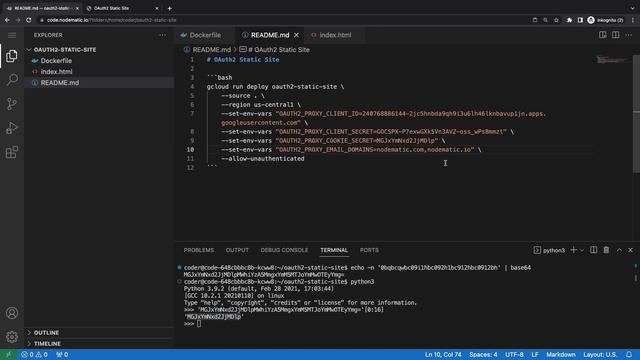This screenshot has width=640, height=360.
Task: Toggle browser side panel icon
Action: [x=580, y=20]
